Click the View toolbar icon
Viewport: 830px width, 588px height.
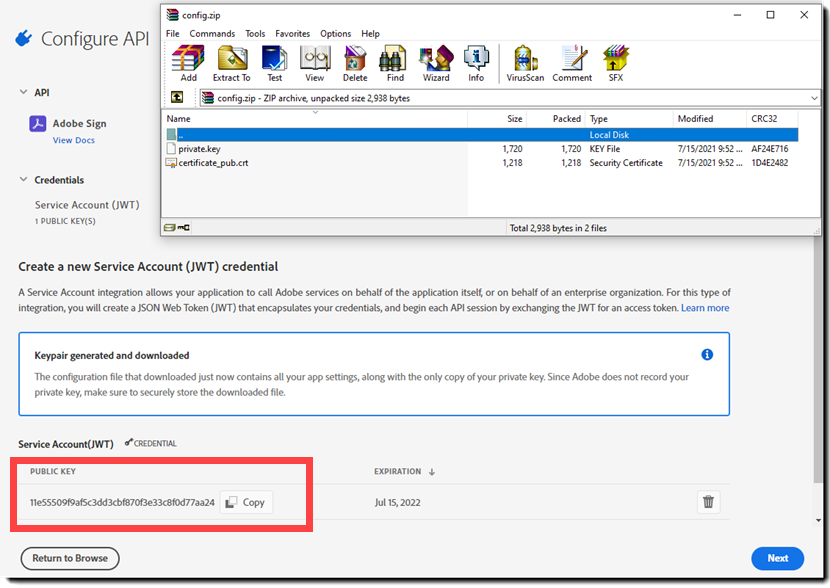click(314, 63)
